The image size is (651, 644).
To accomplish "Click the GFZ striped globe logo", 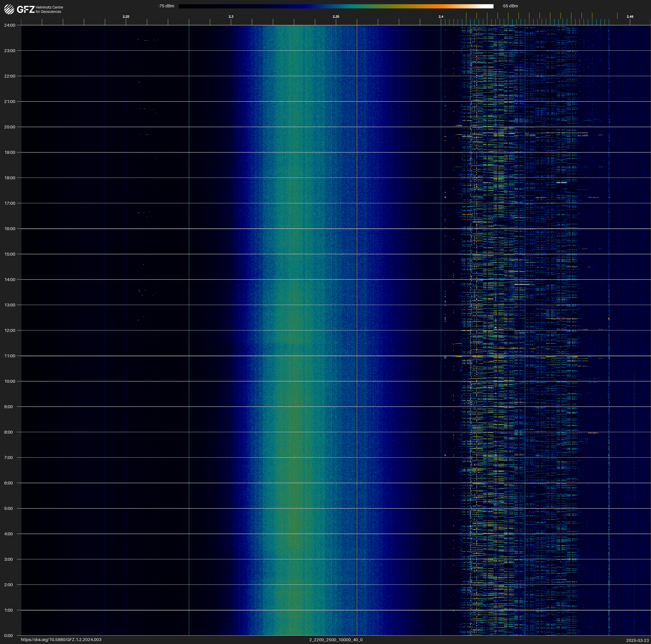I will point(9,9).
